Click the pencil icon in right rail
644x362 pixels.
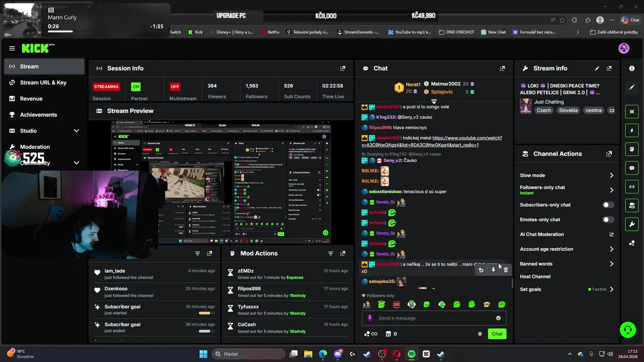coord(632,87)
